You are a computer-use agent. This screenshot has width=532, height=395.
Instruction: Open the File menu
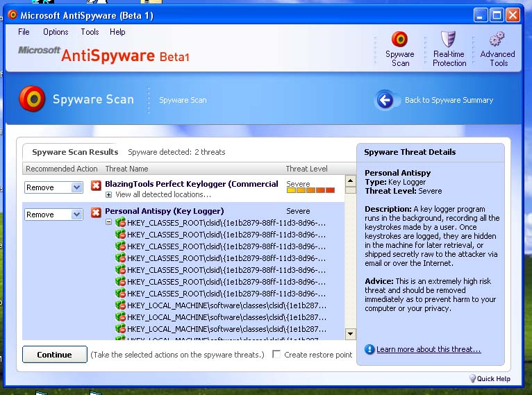[24, 32]
